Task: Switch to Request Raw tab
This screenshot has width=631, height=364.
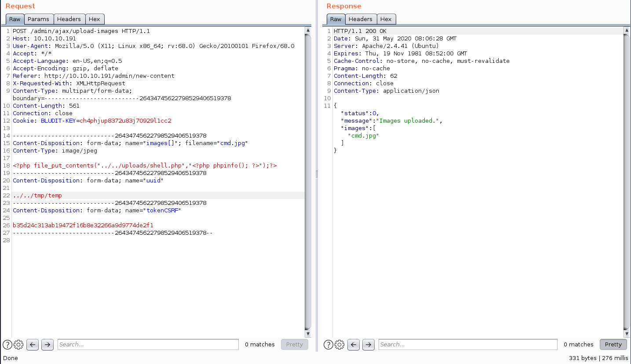Action: (15, 19)
